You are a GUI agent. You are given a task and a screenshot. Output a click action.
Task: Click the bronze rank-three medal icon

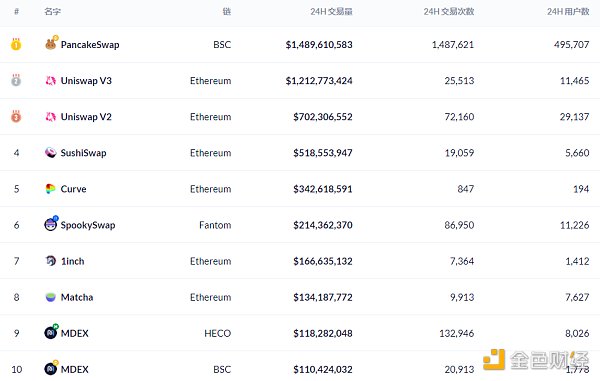click(x=16, y=116)
